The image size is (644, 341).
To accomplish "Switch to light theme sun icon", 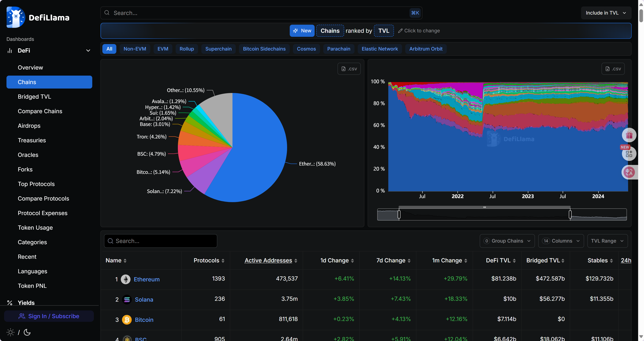I will click(x=10, y=332).
